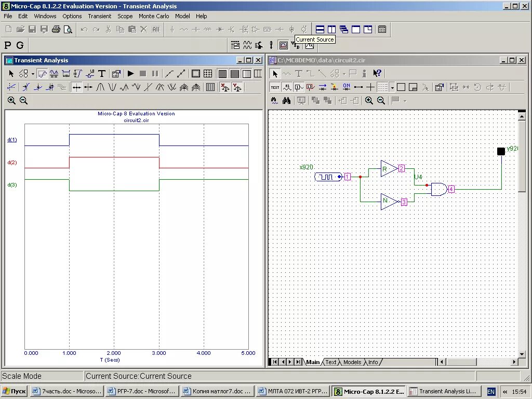Select the Text tool in Transient Analysis toolbar
The width and height of the screenshot is (532, 399).
[x=102, y=74]
